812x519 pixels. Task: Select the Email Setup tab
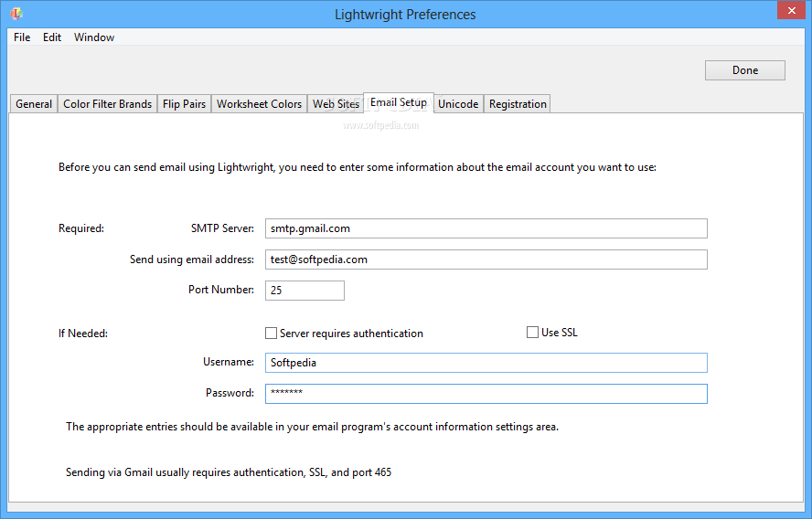(x=399, y=102)
